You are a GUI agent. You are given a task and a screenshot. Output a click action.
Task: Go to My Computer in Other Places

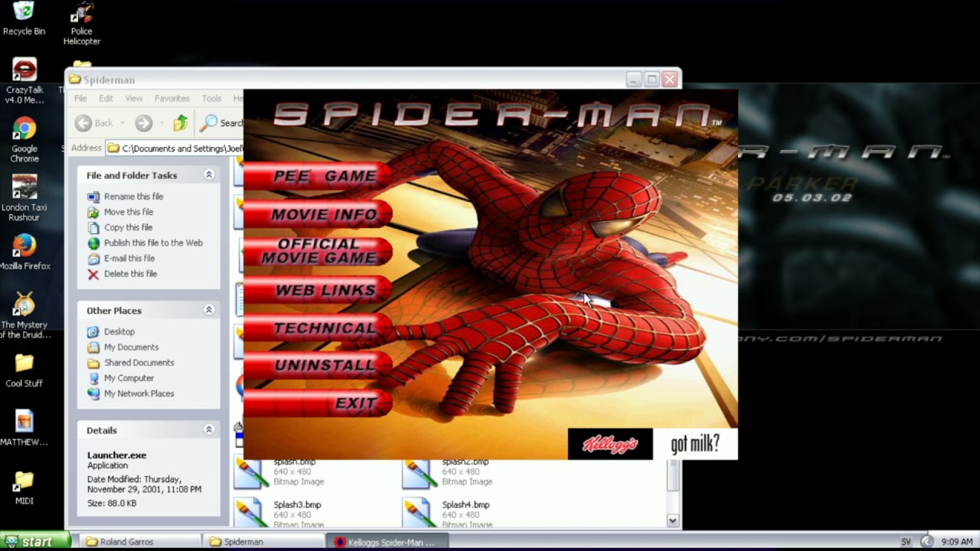tap(129, 377)
